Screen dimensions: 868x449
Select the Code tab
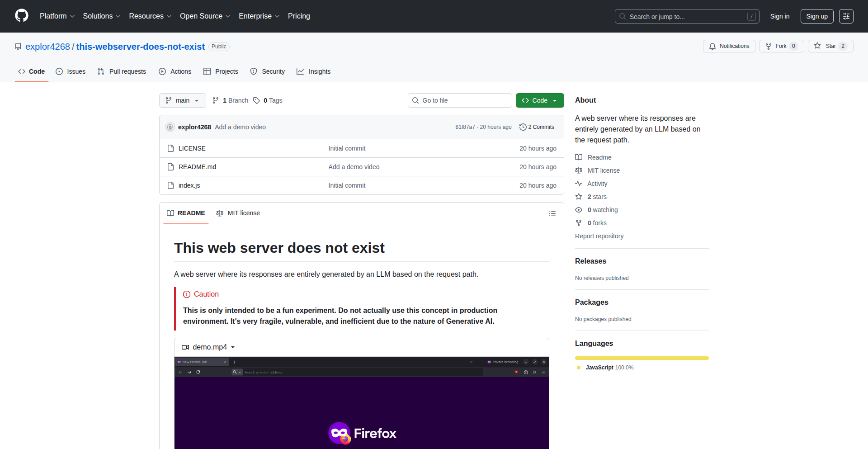click(32, 71)
